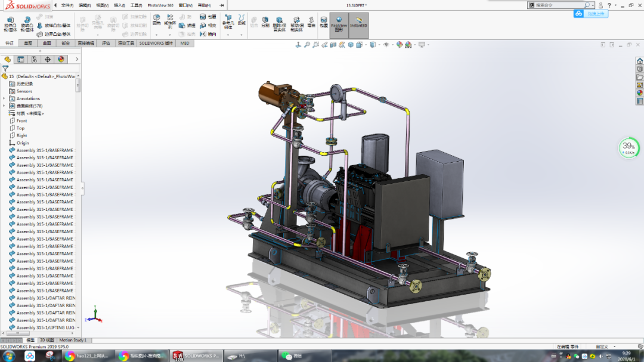The width and height of the screenshot is (644, 362).
Task: Open the ConfigurationManager panel tab icon
Action: click(x=34, y=59)
